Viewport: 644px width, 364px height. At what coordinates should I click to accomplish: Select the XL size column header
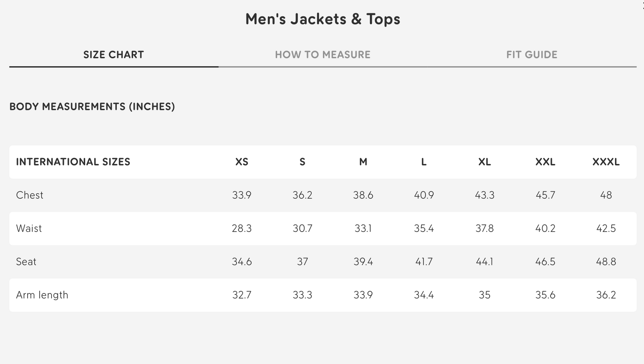coord(484,162)
